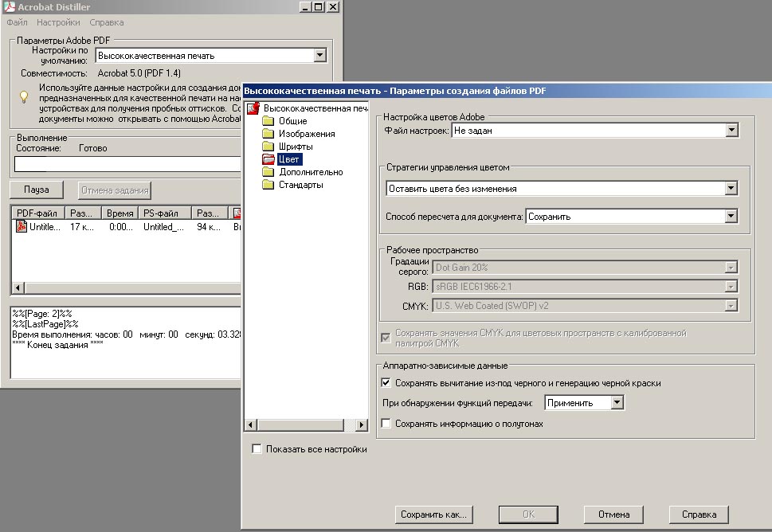This screenshot has width=772, height=532.
Task: Click the PDF file icon beside Untitle...
Action: point(22,226)
